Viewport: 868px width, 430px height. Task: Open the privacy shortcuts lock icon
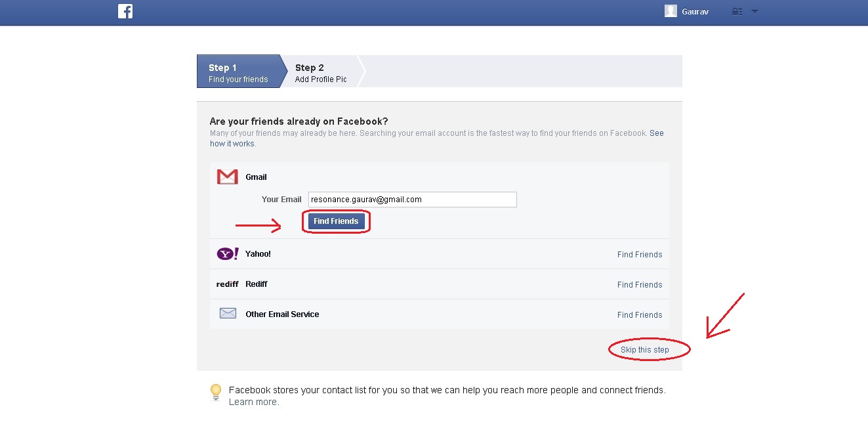[x=737, y=11]
